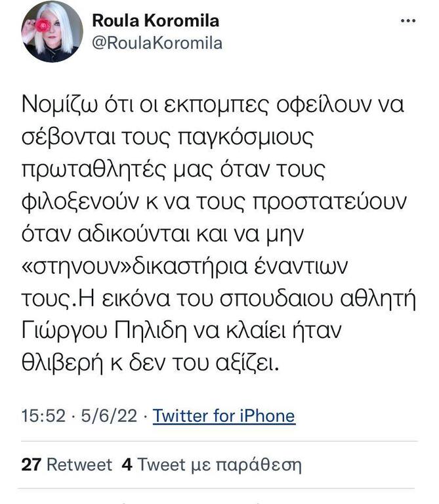View the 27 Retweet list
The height and width of the screenshot is (504, 439).
click(67, 465)
